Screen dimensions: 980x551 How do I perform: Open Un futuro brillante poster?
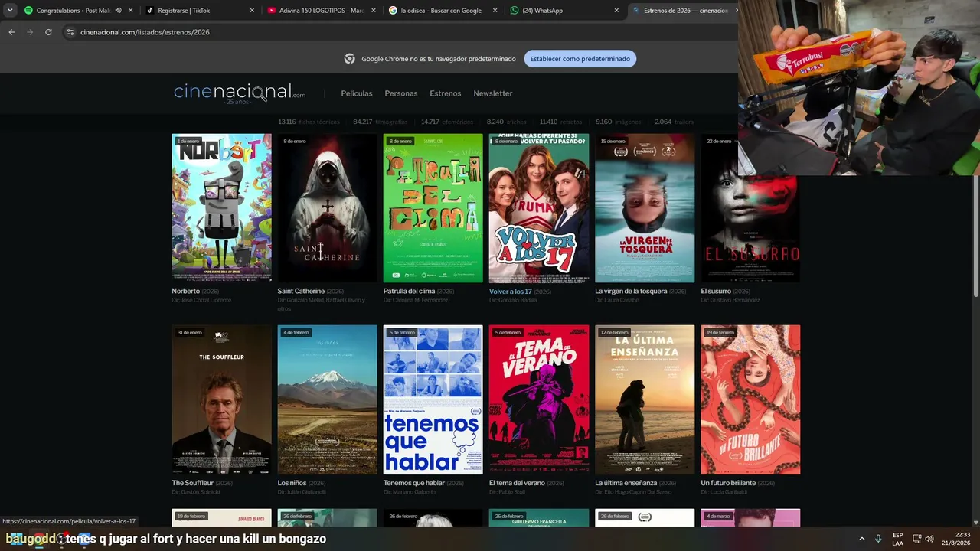750,399
